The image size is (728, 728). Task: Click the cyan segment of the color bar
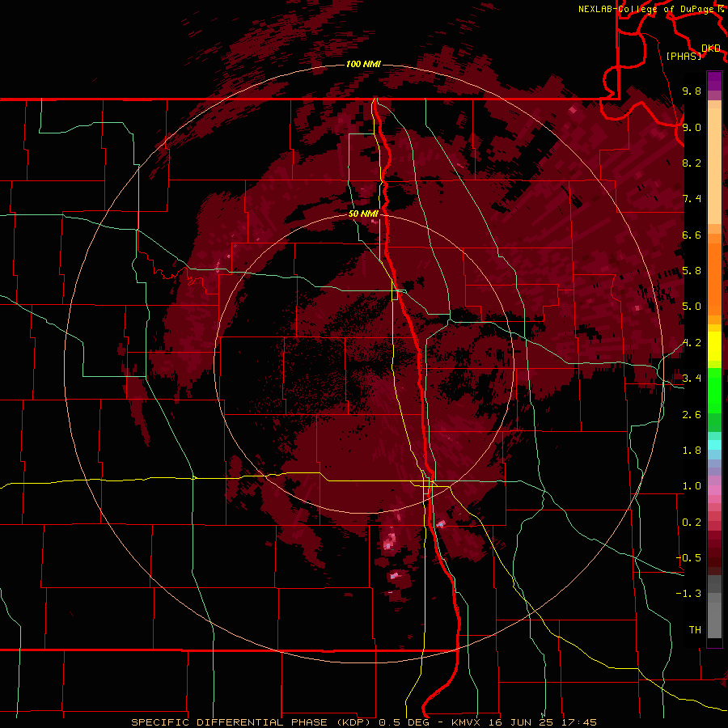click(714, 445)
